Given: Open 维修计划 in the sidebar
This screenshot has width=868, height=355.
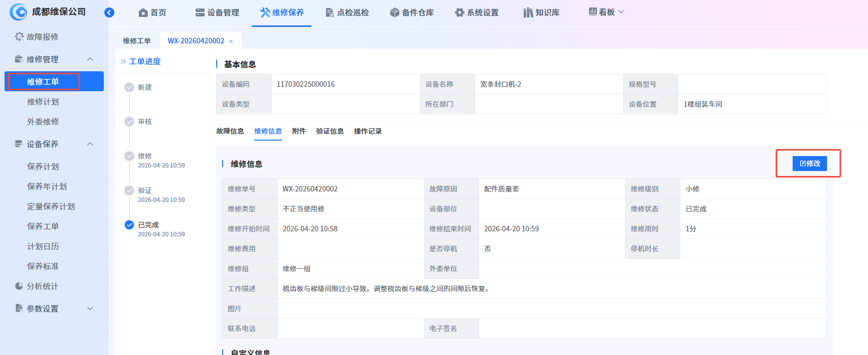Looking at the screenshot, I should (x=43, y=102).
